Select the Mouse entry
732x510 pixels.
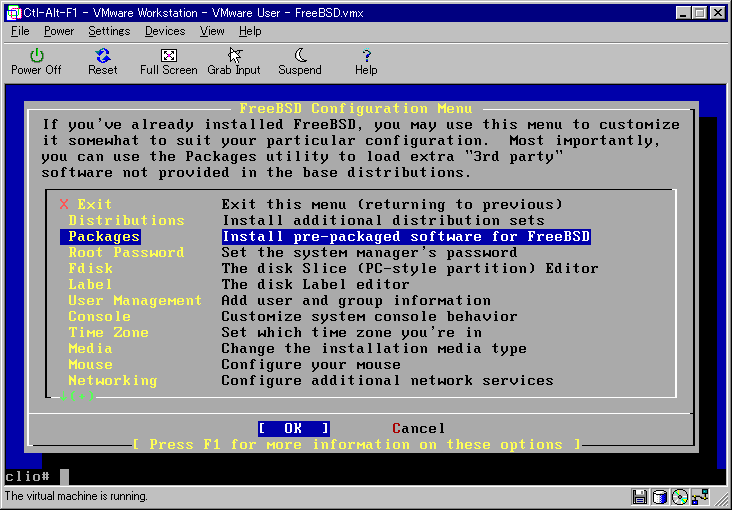[x=91, y=364]
